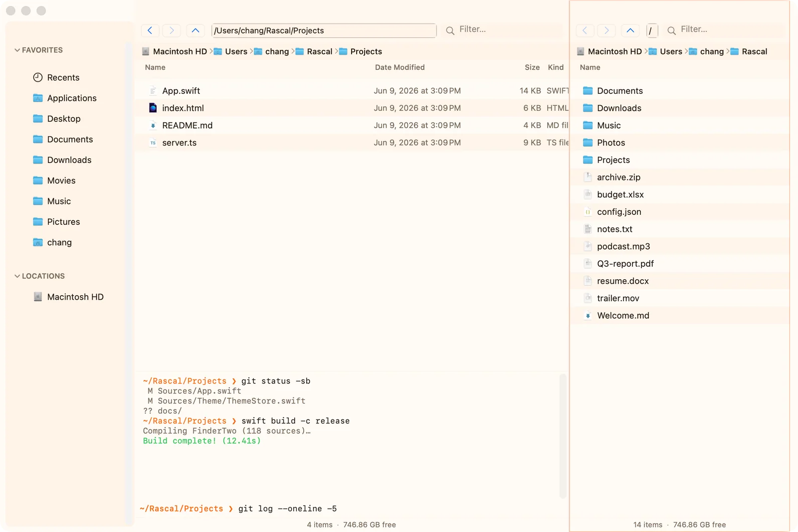Click the right pane filter search icon
This screenshot has height=532, width=798.
(672, 30)
